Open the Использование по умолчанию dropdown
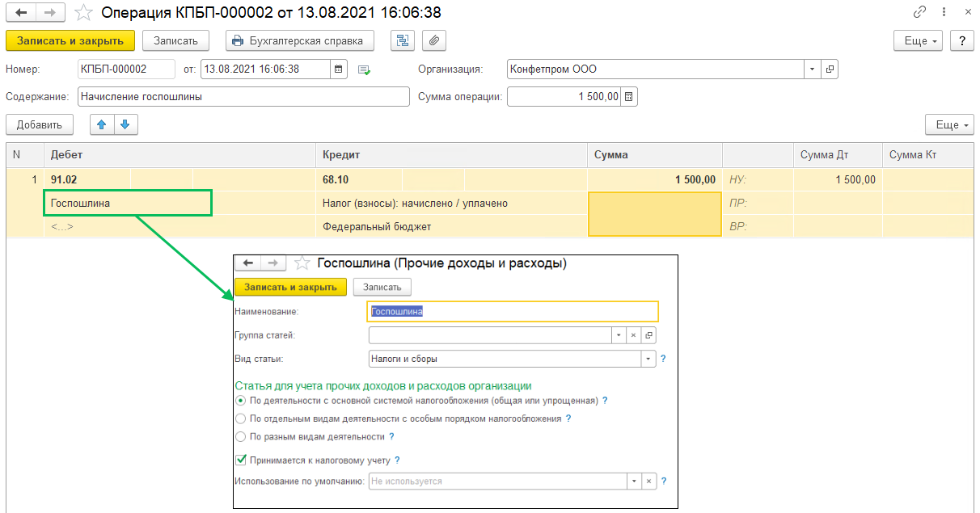This screenshot has width=980, height=513. 635,481
